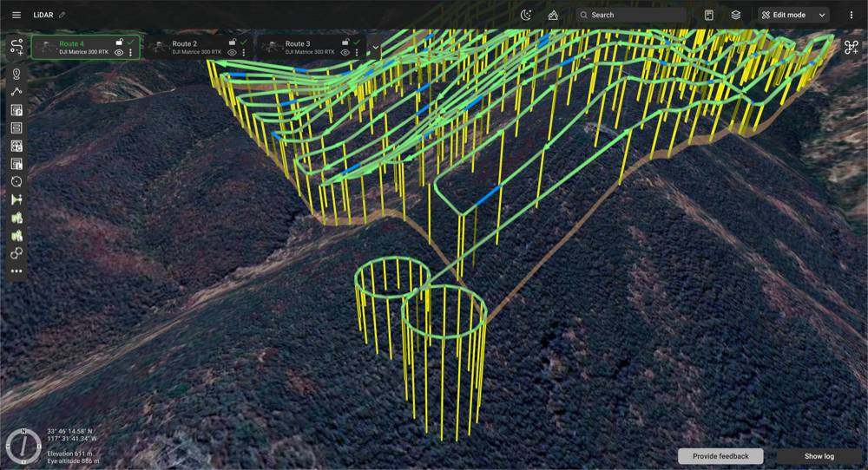This screenshot has width=868, height=470.
Task: Click the Show log button
Action: click(819, 456)
